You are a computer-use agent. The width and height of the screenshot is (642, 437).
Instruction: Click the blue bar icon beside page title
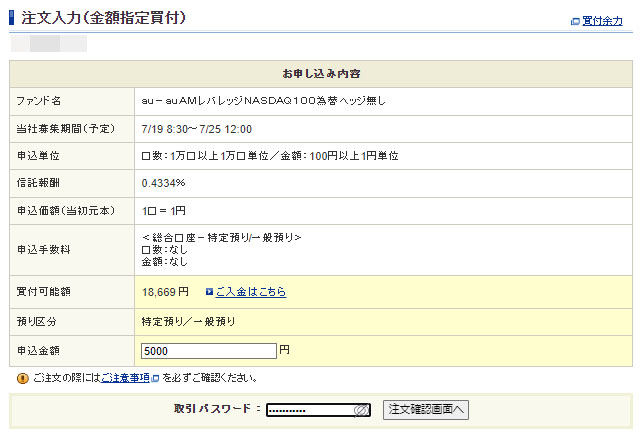11,18
